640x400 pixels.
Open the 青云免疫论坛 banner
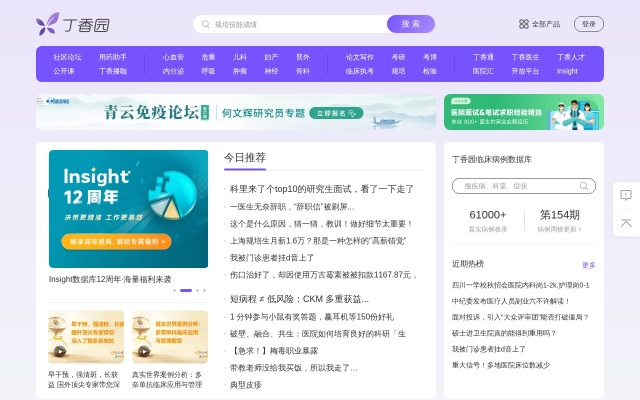236,112
